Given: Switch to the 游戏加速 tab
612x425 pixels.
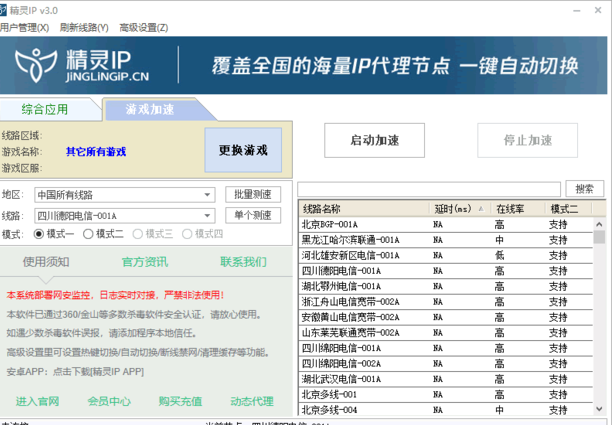Looking at the screenshot, I should click(x=150, y=109).
